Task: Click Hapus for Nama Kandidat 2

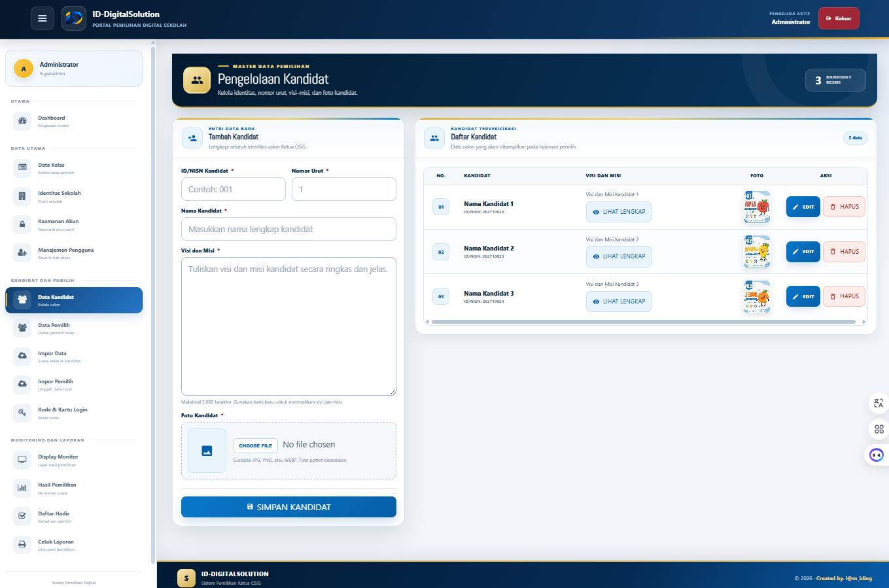Action: (844, 252)
